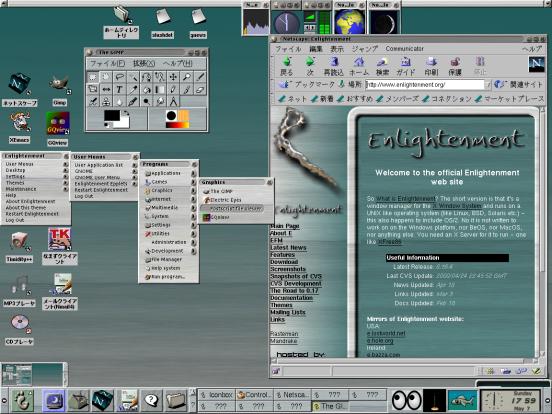Select the Eraser tool in GIMP toolbox

point(200,89)
